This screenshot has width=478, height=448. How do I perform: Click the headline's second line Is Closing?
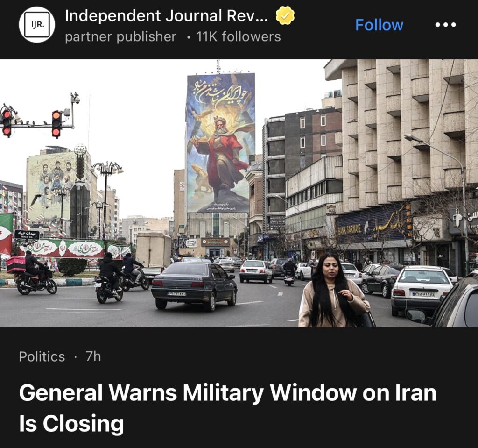coord(71,423)
